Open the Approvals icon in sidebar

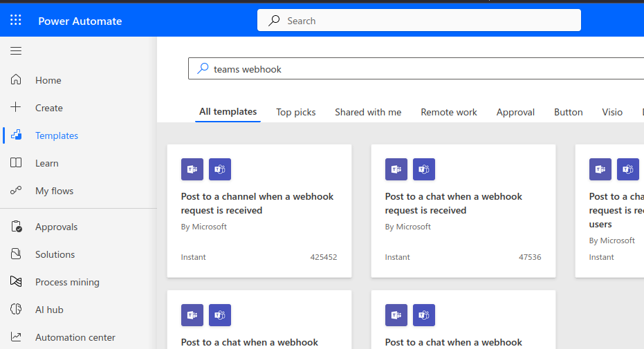pyautogui.click(x=16, y=227)
